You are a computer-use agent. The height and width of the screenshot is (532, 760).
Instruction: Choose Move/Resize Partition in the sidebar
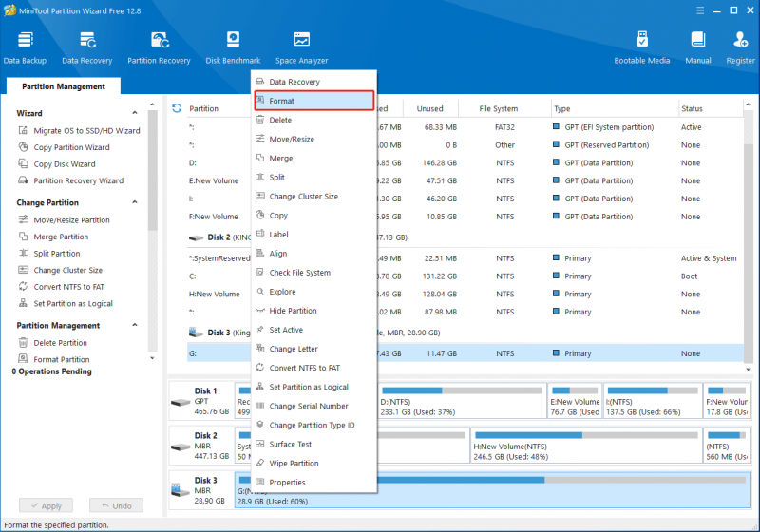click(x=64, y=220)
